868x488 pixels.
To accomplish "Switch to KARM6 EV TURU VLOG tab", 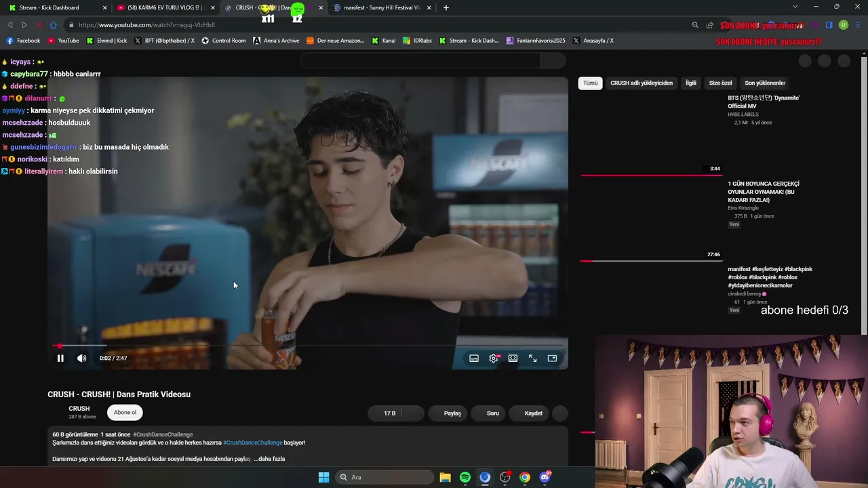I will [165, 7].
